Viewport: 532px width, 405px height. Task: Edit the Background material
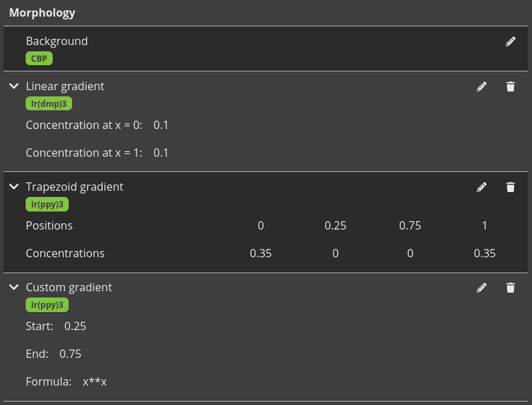click(510, 42)
